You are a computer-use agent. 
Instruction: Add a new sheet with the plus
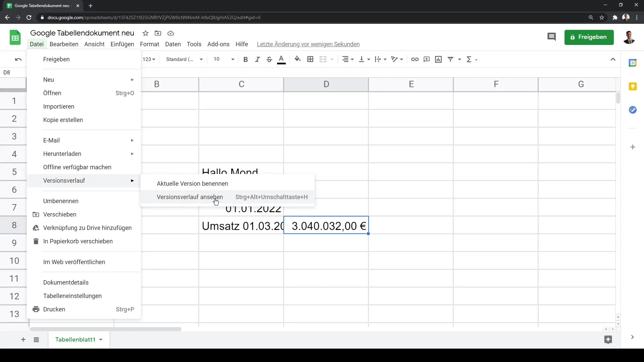click(23, 340)
